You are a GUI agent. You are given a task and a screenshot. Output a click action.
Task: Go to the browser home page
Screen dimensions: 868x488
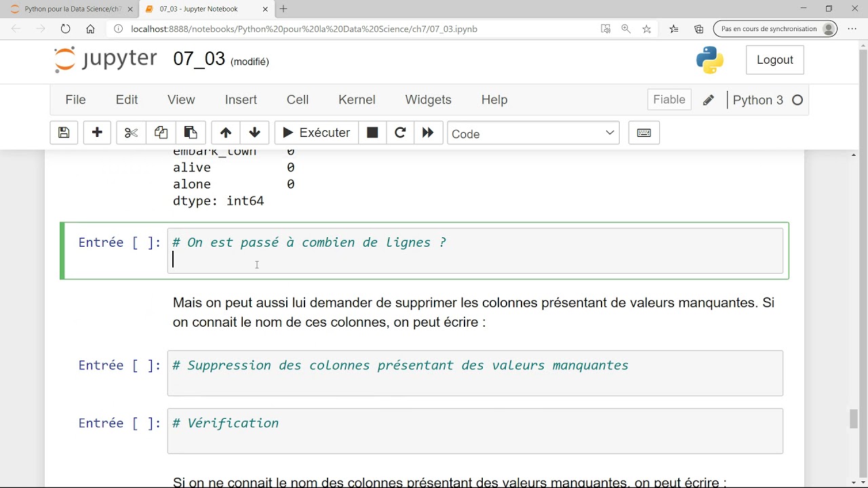[x=90, y=29]
